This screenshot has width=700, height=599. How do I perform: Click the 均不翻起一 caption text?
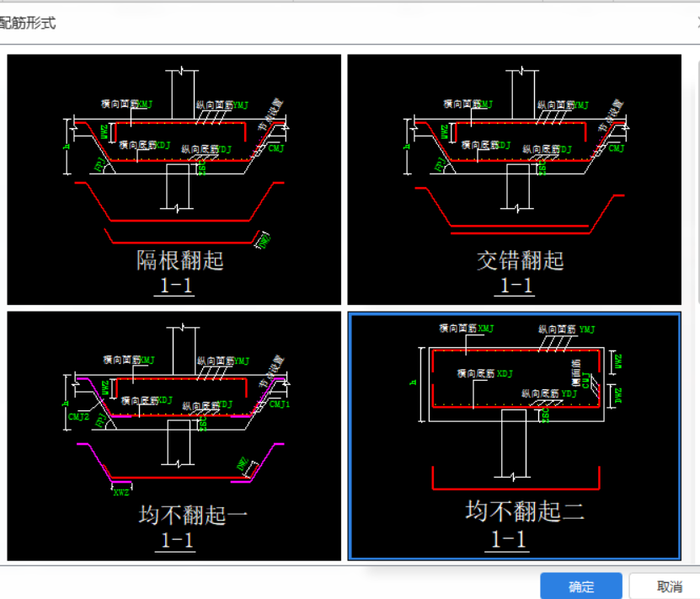[x=193, y=515]
